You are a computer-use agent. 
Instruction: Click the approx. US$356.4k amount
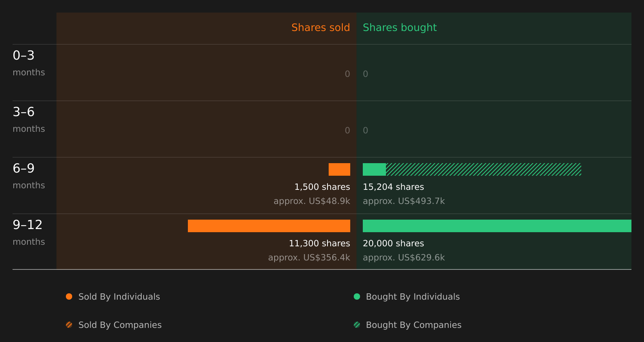[309, 258]
